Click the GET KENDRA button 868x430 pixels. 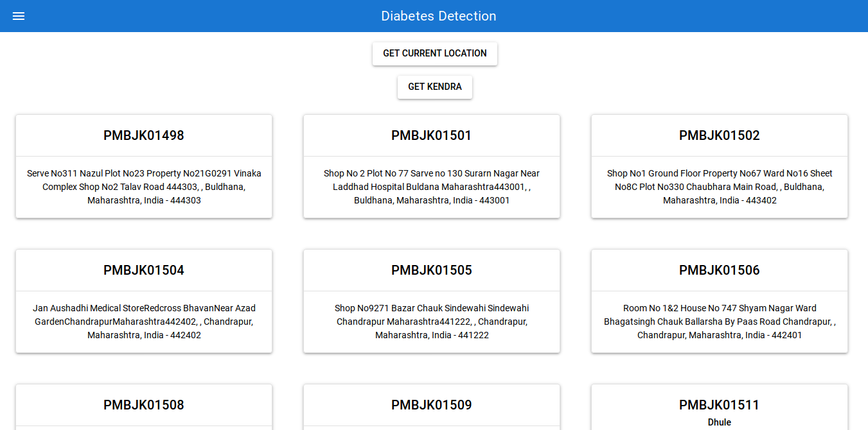[435, 87]
